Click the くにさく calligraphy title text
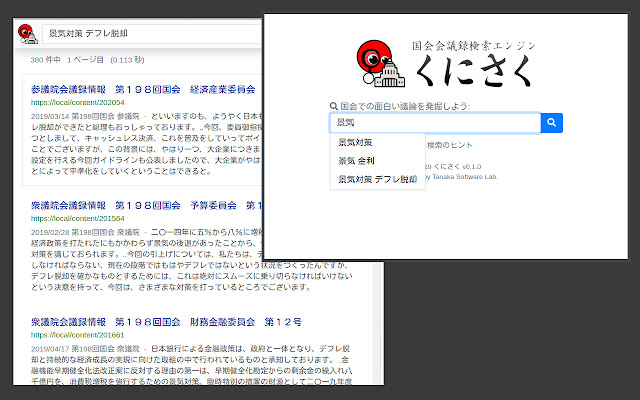This screenshot has width=640, height=400. tap(473, 71)
